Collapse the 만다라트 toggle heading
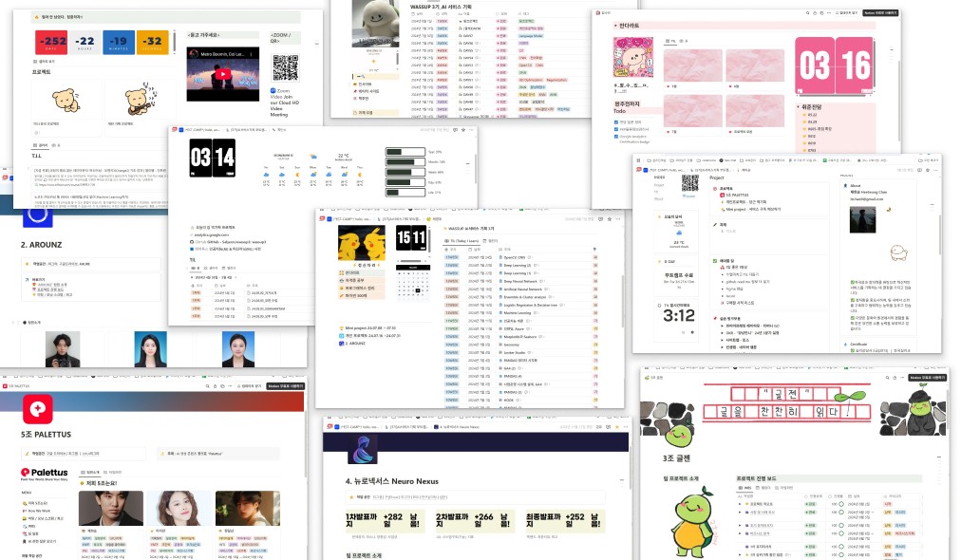The height and width of the screenshot is (560, 961). pos(615,26)
